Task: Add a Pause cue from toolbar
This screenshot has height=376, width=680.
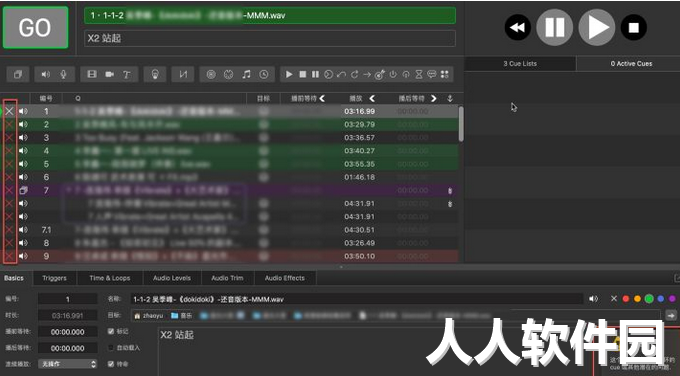Action: pos(315,75)
